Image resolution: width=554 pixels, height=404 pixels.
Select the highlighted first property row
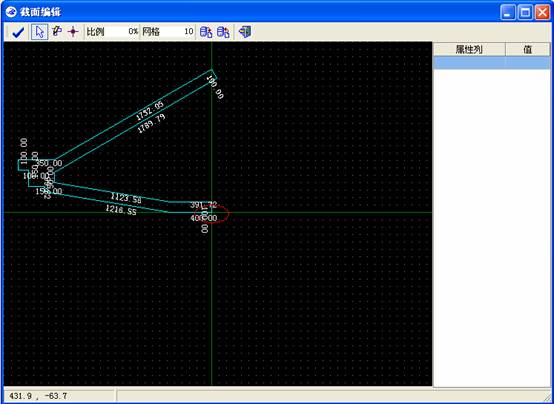(x=492, y=63)
